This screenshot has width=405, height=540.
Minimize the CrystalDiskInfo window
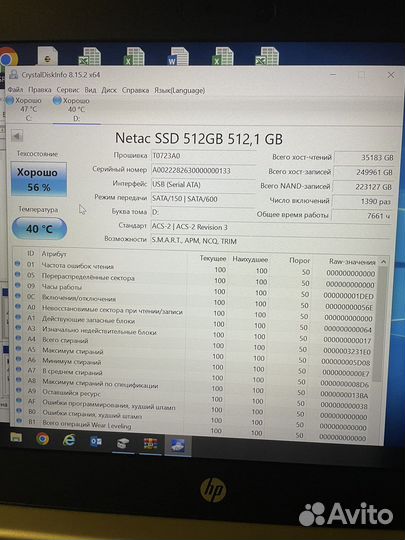333,75
